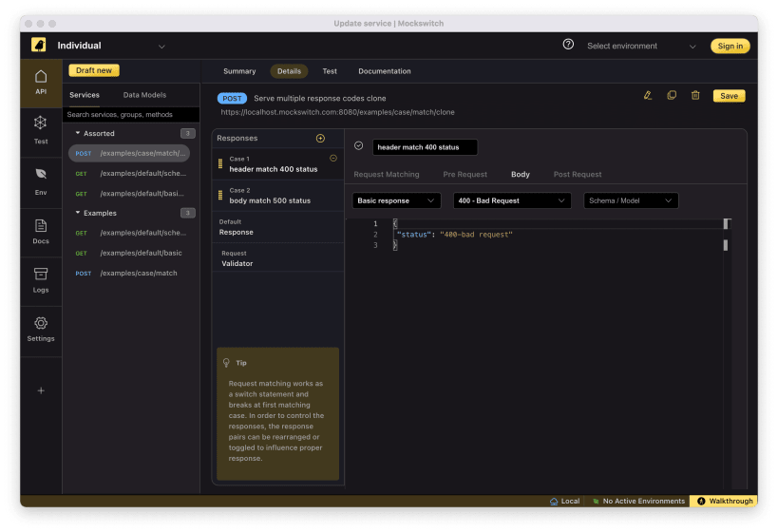Click the Examples count badge
The width and height of the screenshot is (778, 532).
187,213
